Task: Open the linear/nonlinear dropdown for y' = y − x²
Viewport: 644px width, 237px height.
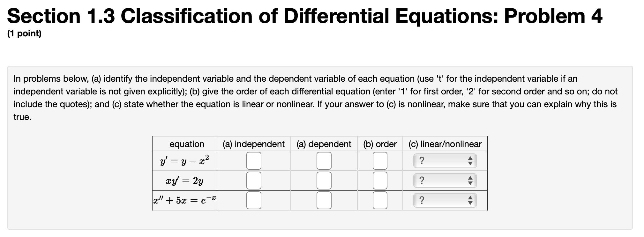Action: [444, 160]
